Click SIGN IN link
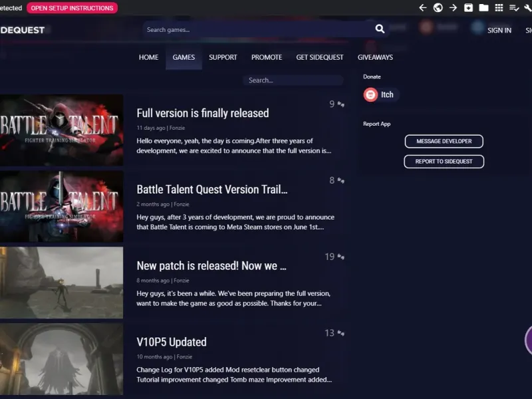The width and height of the screenshot is (532, 399). pyautogui.click(x=499, y=30)
